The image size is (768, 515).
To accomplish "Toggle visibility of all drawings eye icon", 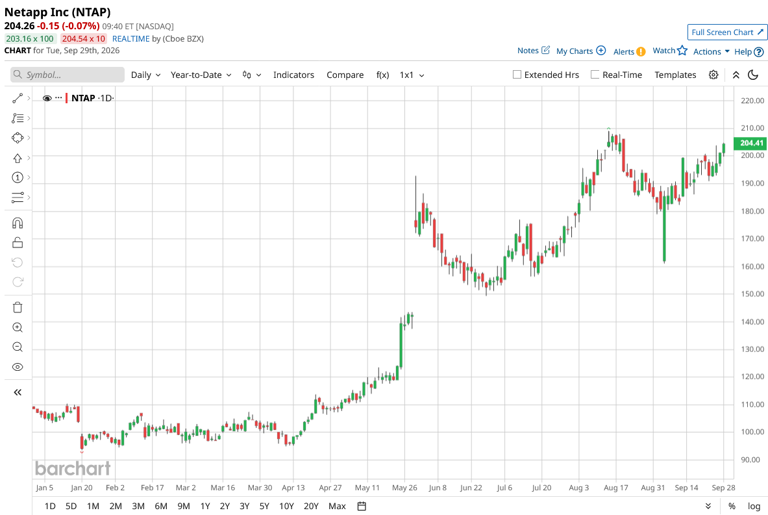I will [17, 367].
